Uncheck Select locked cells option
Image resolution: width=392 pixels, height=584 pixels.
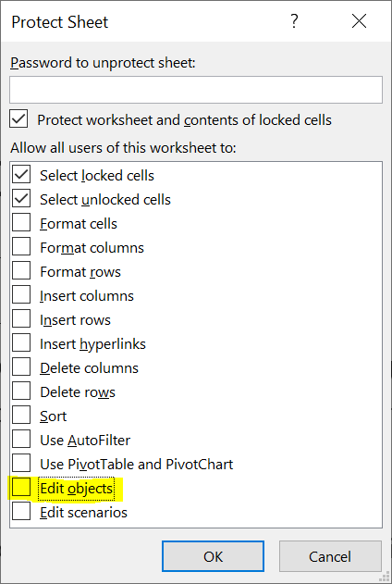(x=21, y=175)
